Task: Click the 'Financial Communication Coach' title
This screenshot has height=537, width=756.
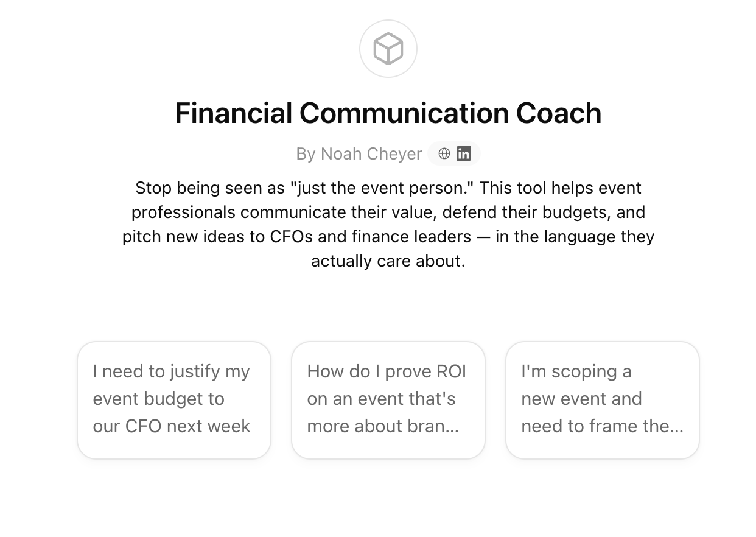Action: pyautogui.click(x=388, y=113)
